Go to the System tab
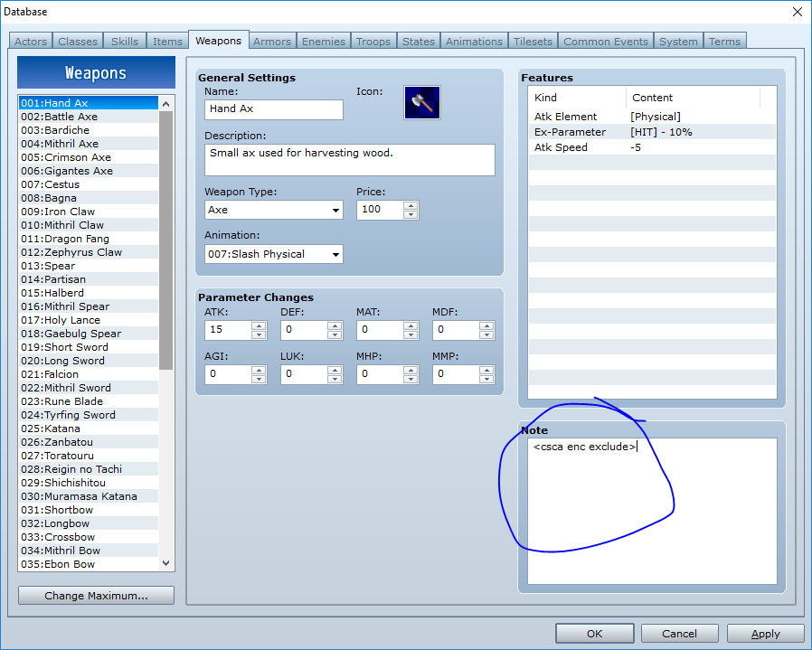The image size is (812, 650). pyautogui.click(x=678, y=41)
